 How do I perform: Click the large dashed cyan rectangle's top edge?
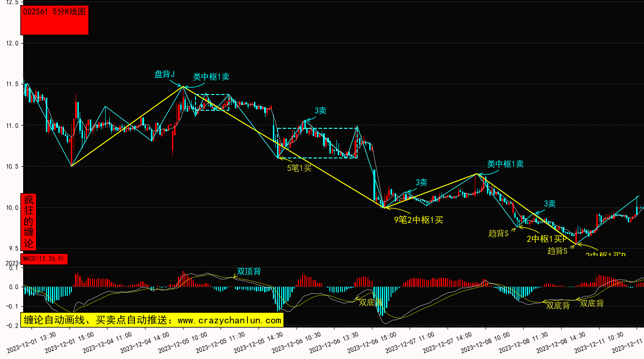click(317, 128)
